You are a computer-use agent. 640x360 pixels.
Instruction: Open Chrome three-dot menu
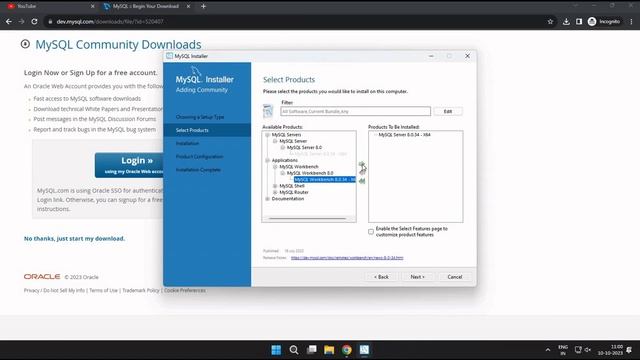click(631, 21)
